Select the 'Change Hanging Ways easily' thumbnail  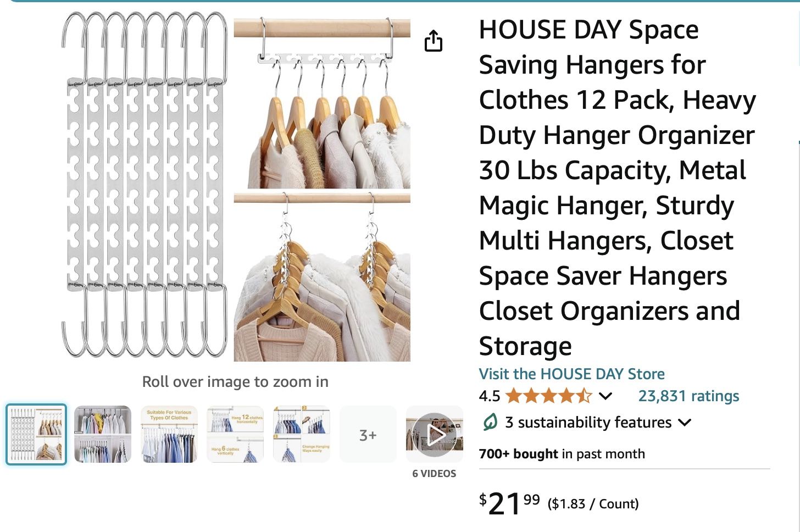(x=302, y=435)
